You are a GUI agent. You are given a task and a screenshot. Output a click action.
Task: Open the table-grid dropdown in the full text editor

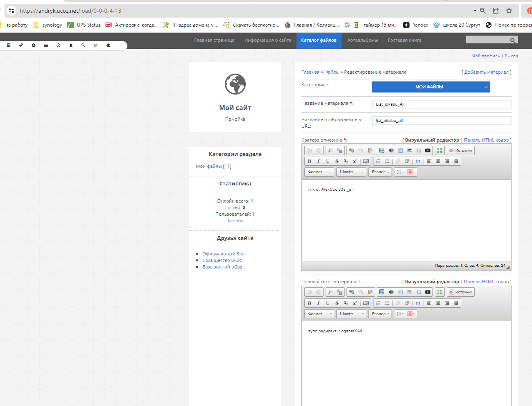(412, 314)
